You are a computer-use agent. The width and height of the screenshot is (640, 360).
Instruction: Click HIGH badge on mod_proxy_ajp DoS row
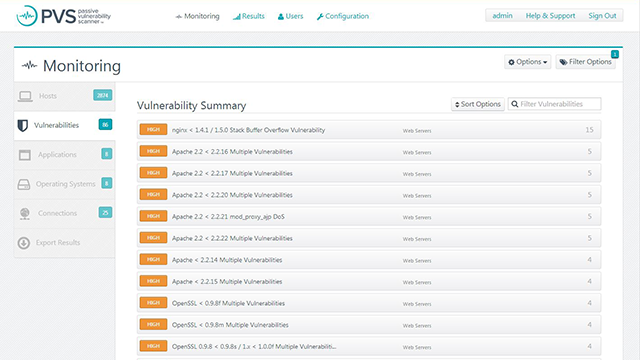pyautogui.click(x=153, y=216)
